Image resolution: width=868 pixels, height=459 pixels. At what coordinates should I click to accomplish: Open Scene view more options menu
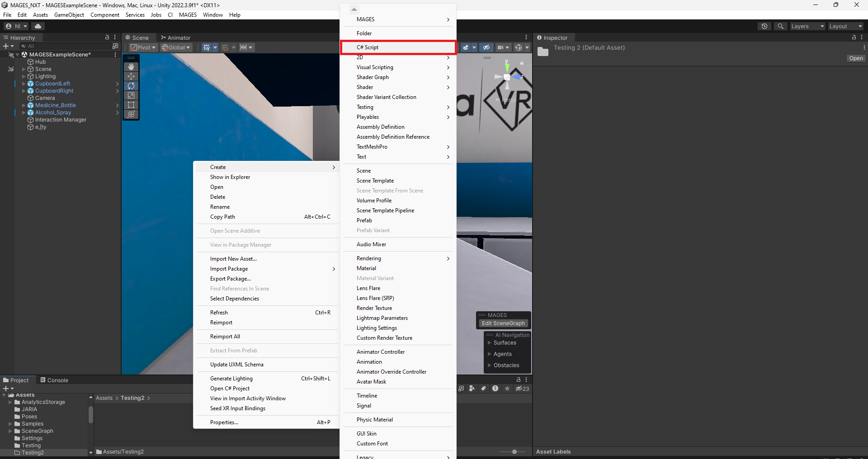pos(526,37)
